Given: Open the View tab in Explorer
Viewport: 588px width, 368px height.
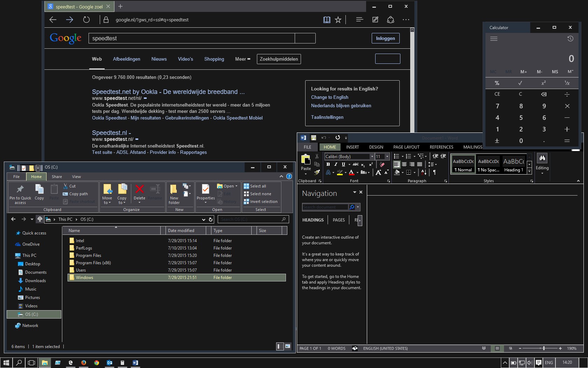Looking at the screenshot, I should 76,177.
